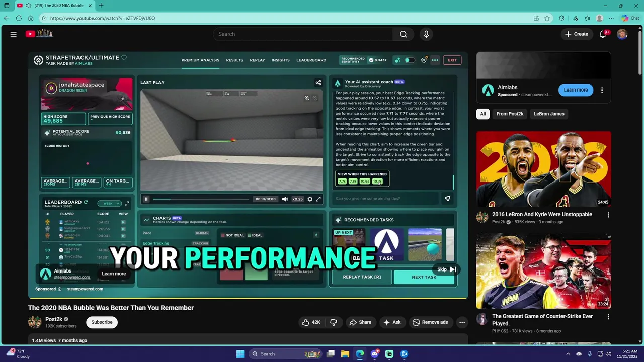Go to the YouTube home logo
Image resolution: width=644 pixels, height=362 pixels.
[x=39, y=34]
